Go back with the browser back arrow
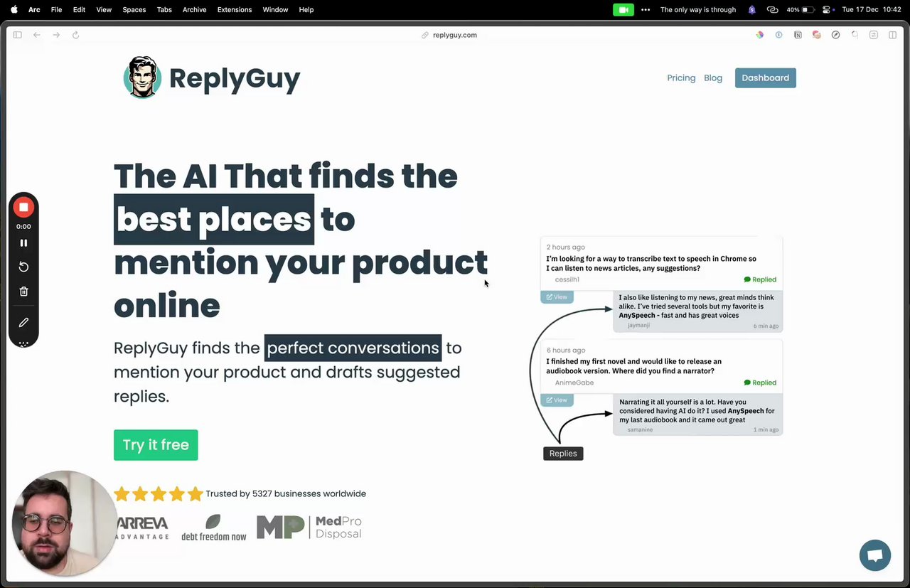 click(x=37, y=35)
